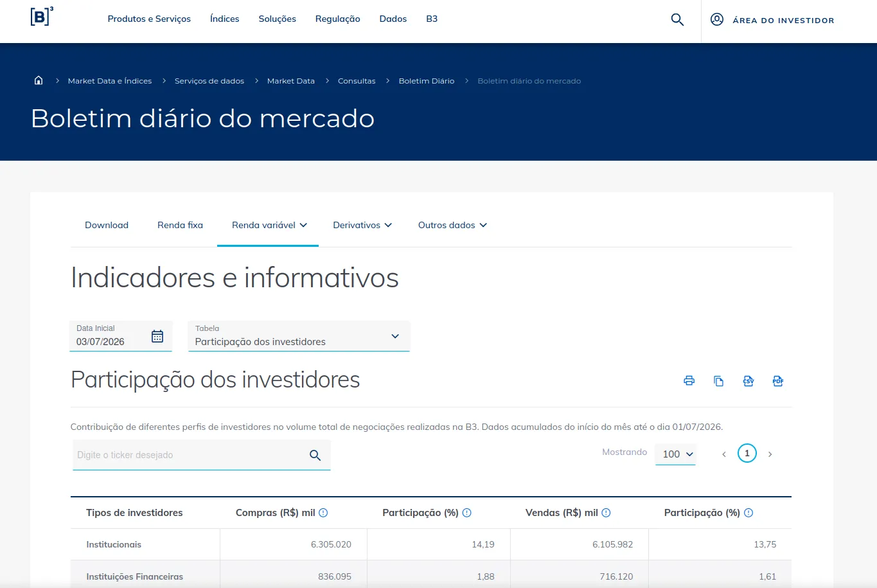Open the Dados menu
This screenshot has height=588, width=877.
click(393, 19)
